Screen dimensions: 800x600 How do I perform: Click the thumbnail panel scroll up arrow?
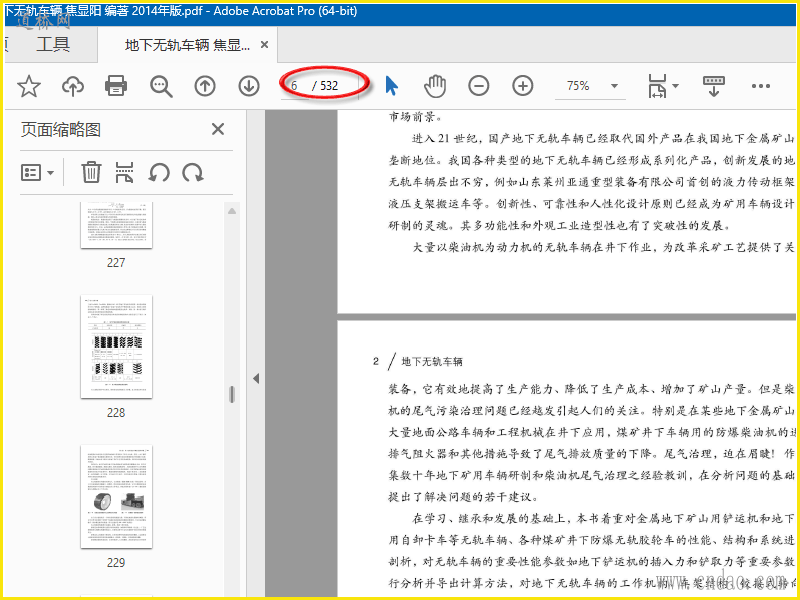point(232,211)
